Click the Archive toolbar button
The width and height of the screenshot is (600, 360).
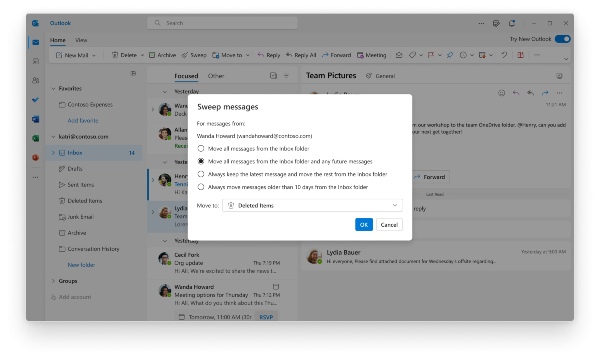[x=162, y=55]
